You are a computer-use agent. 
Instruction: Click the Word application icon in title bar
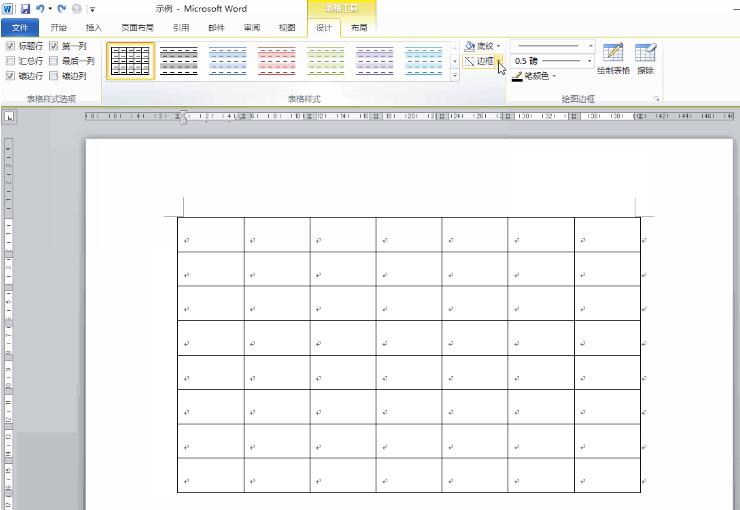click(8, 8)
